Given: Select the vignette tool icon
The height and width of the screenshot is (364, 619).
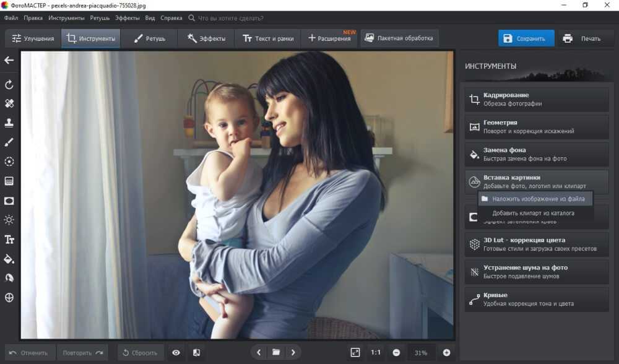Looking at the screenshot, I should pyautogui.click(x=9, y=201).
